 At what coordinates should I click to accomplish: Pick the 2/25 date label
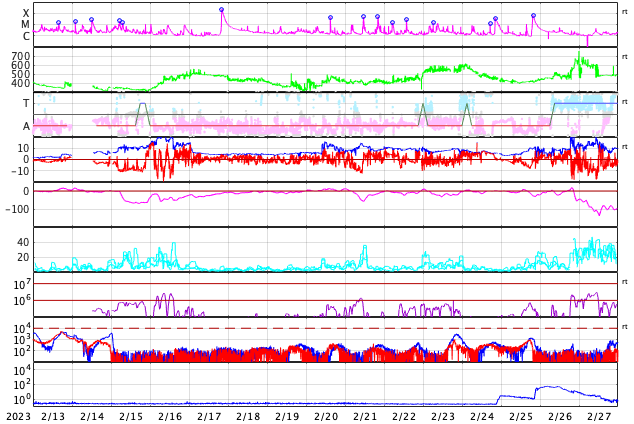521,417
